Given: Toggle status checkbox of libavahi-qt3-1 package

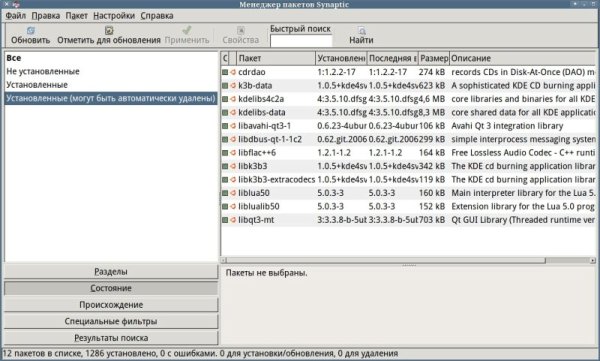Looking at the screenshot, I should point(225,126).
